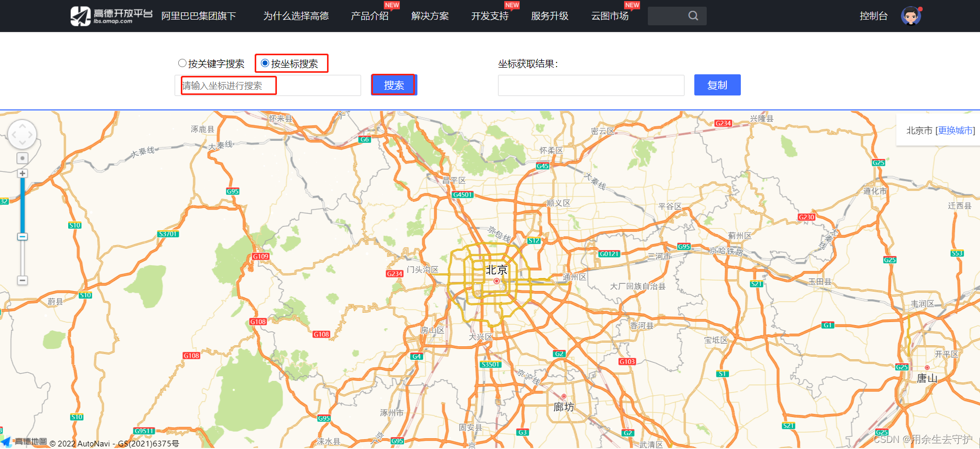
Task: Click the 怀柔区 map label
Action: coord(551,151)
